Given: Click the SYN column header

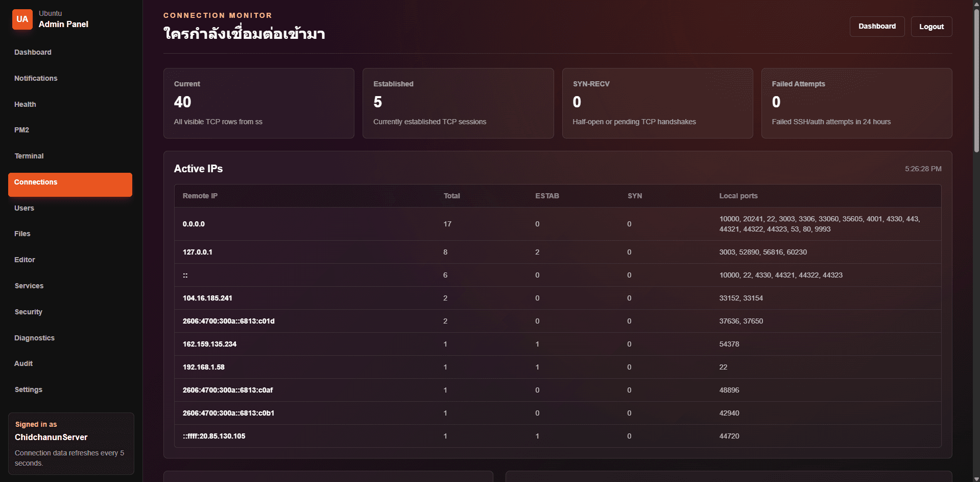Looking at the screenshot, I should click(x=635, y=196).
